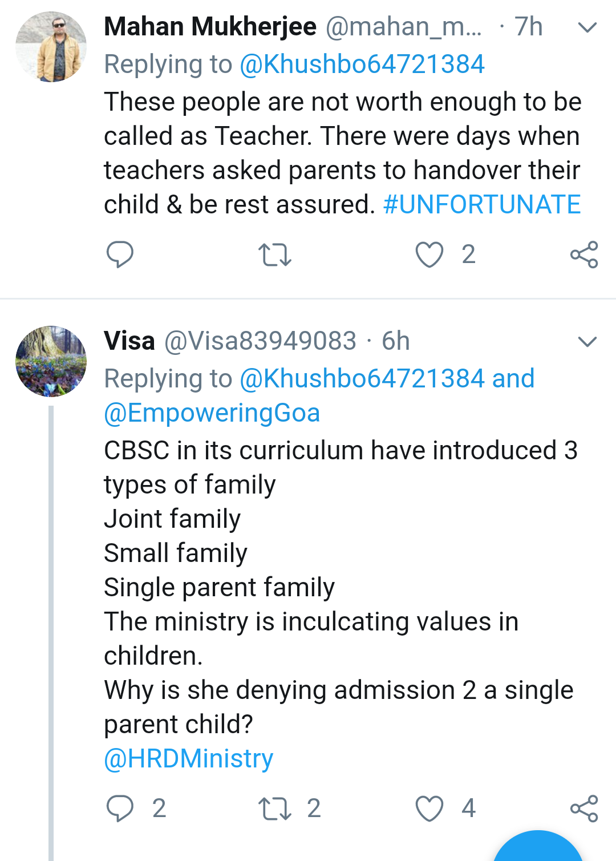Reply to Mahan Mukherjee's tweet
616x861 pixels.
(120, 254)
